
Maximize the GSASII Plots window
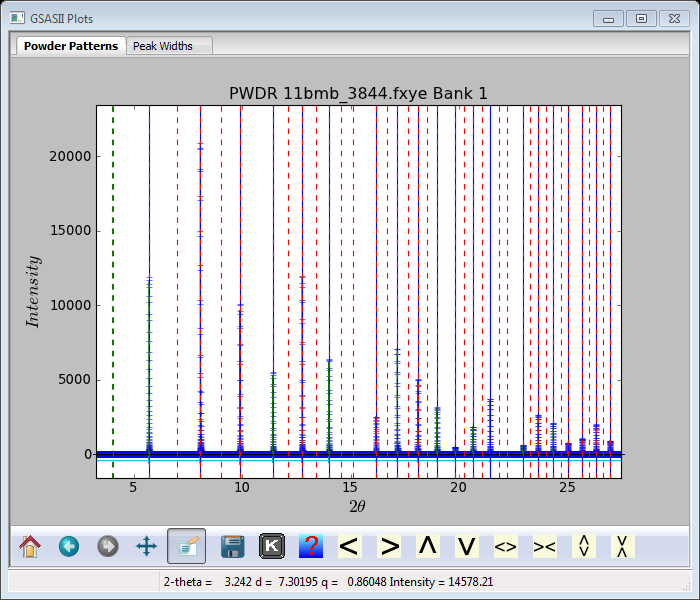click(641, 19)
